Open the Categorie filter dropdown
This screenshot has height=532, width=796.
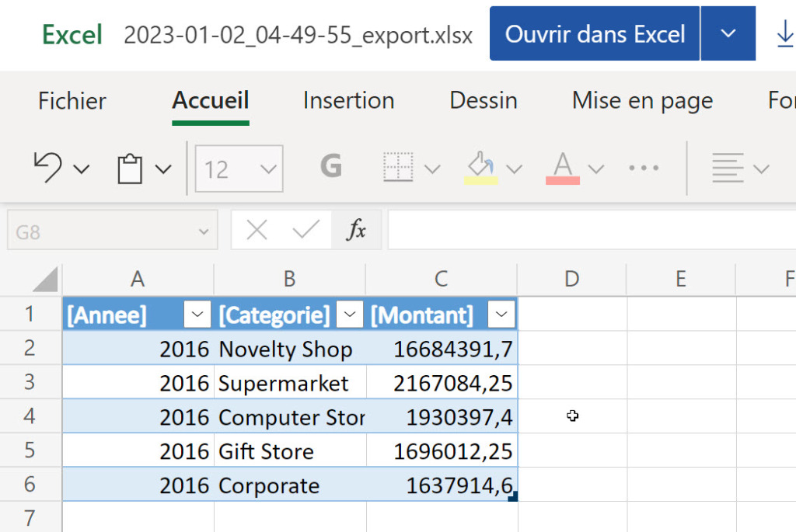click(349, 315)
